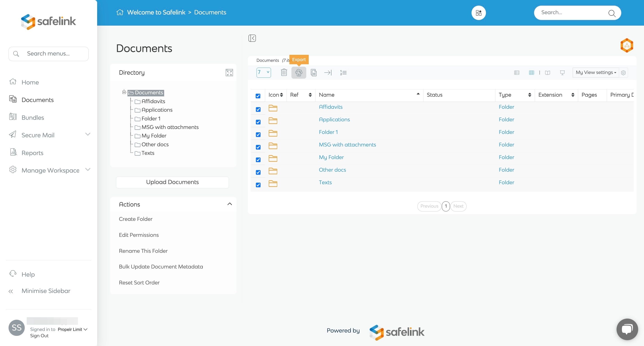Click the Export toolbar icon
Screen dimensions: 644x346
tap(298, 73)
